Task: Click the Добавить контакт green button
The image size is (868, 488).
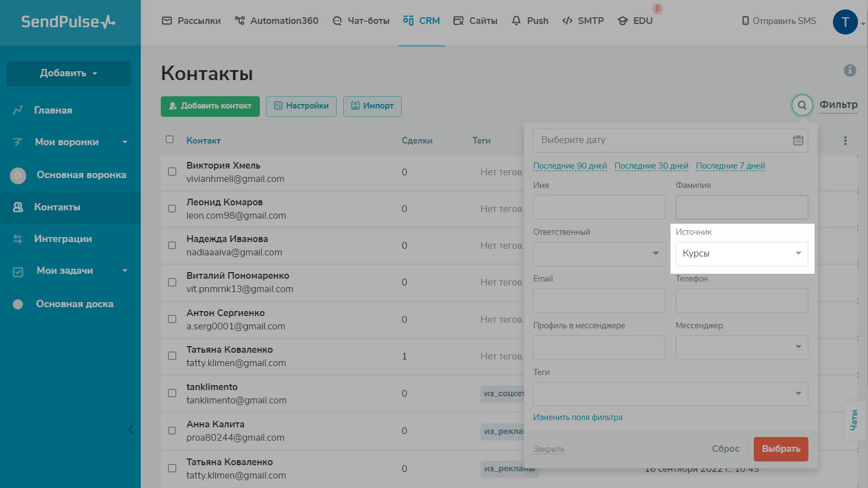Action: pyautogui.click(x=210, y=106)
